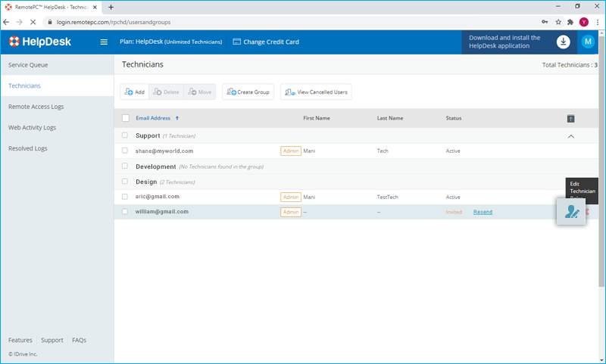
Task: Click the hamburger menu icon
Action: pos(104,42)
